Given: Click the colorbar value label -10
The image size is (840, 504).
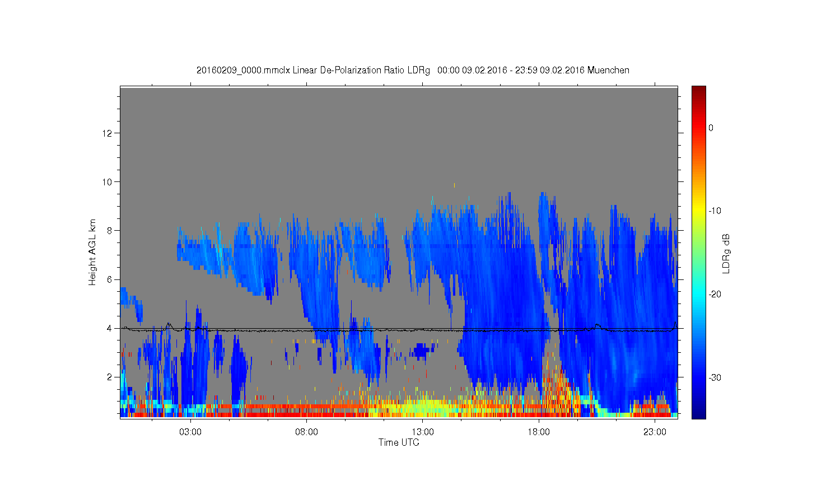Looking at the screenshot, I should pyautogui.click(x=714, y=211).
